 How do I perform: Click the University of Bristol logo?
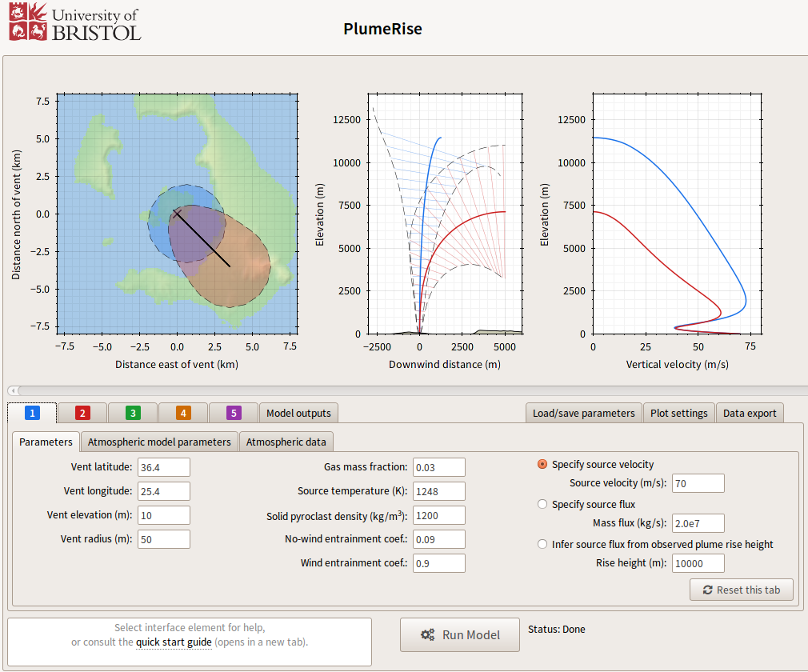pyautogui.click(x=74, y=22)
